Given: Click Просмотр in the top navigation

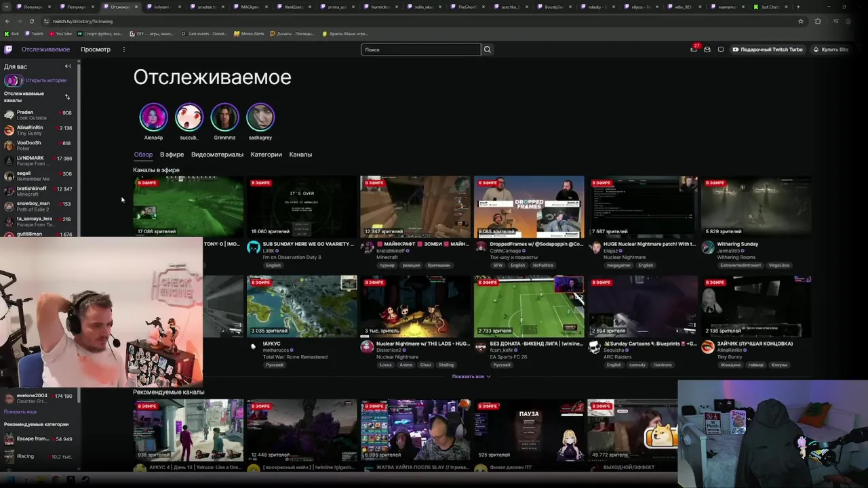Looking at the screenshot, I should click(96, 49).
